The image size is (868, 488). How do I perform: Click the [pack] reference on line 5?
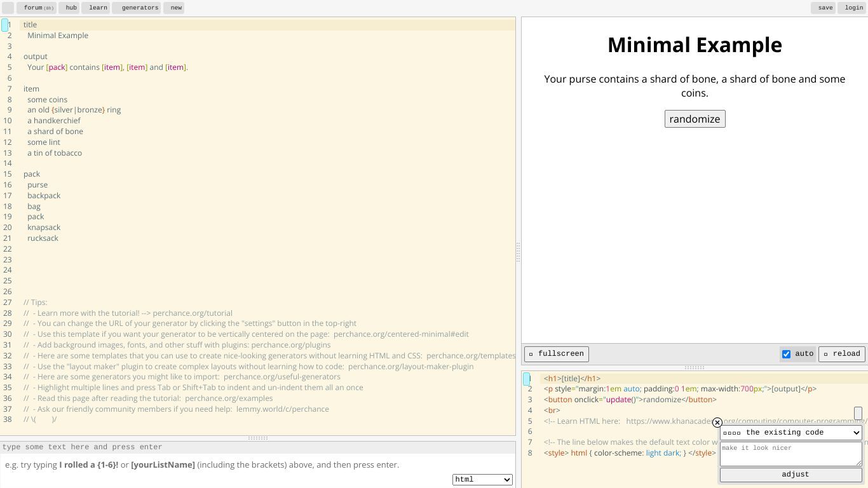tap(57, 67)
